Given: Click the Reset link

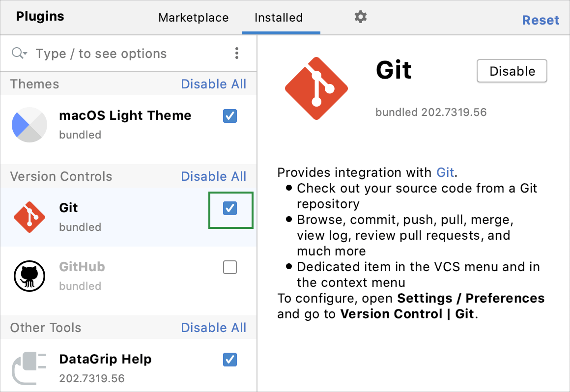Looking at the screenshot, I should [541, 20].
